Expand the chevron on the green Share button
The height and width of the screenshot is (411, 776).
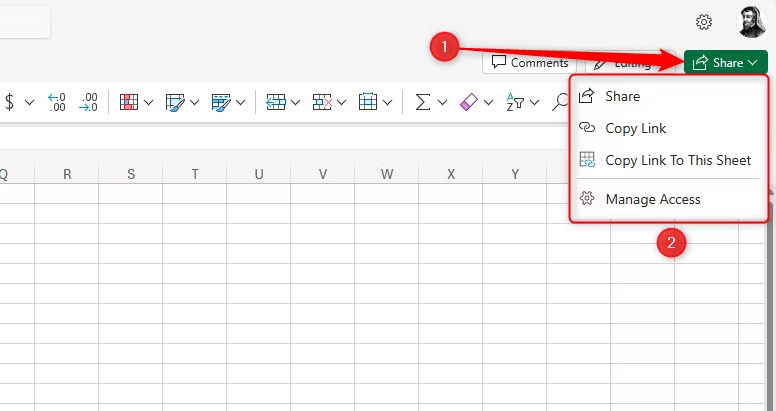pyautogui.click(x=753, y=63)
